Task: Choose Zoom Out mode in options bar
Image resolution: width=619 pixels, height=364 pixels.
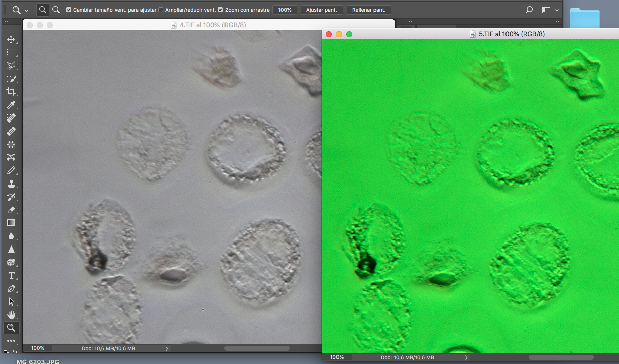Action: pyautogui.click(x=56, y=10)
